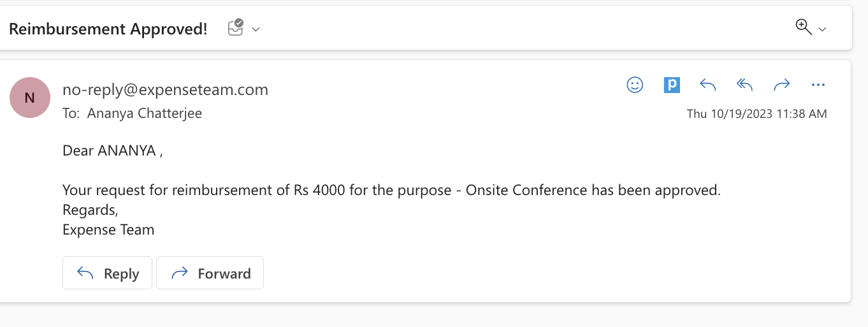Click the reply all double-arrow icon
The height and width of the screenshot is (327, 868).
tap(744, 85)
